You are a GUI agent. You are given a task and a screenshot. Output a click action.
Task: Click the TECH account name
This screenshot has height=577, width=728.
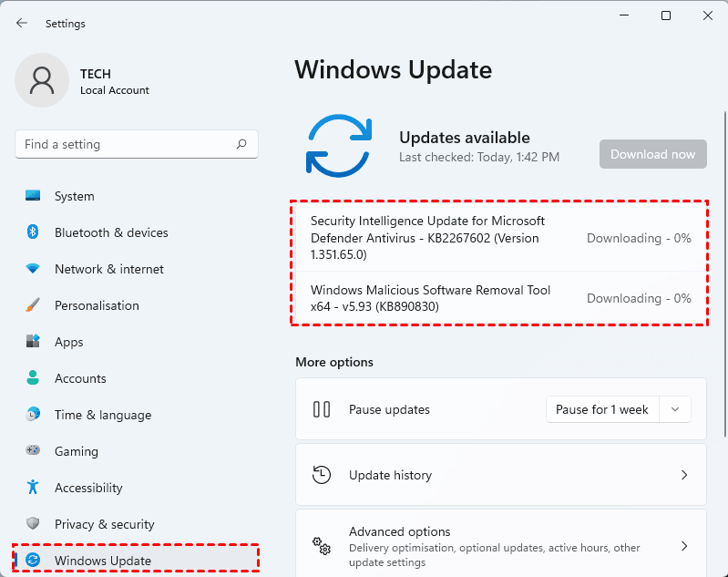click(x=95, y=74)
